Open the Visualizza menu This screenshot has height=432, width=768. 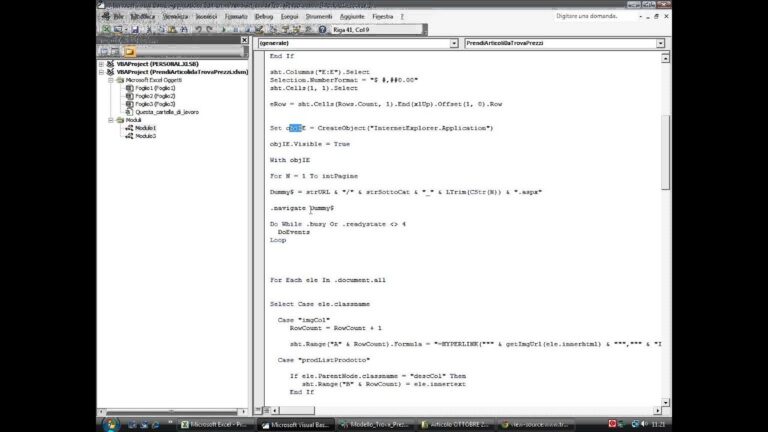tap(175, 17)
